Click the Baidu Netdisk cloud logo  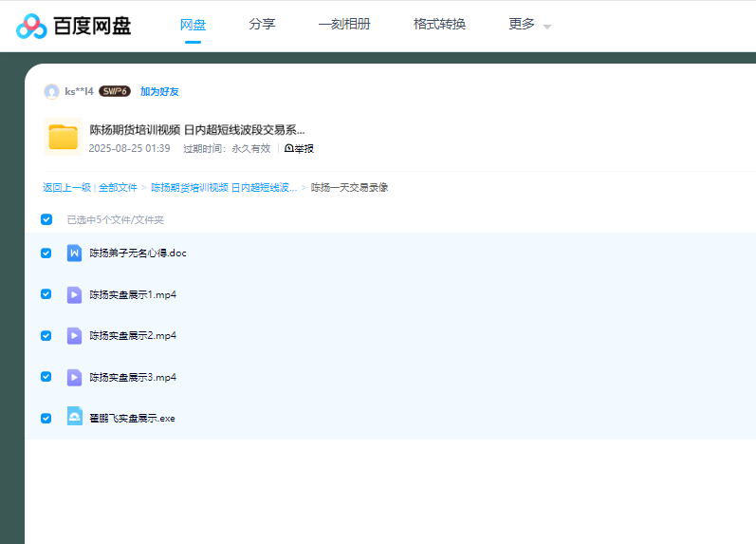click(x=31, y=26)
